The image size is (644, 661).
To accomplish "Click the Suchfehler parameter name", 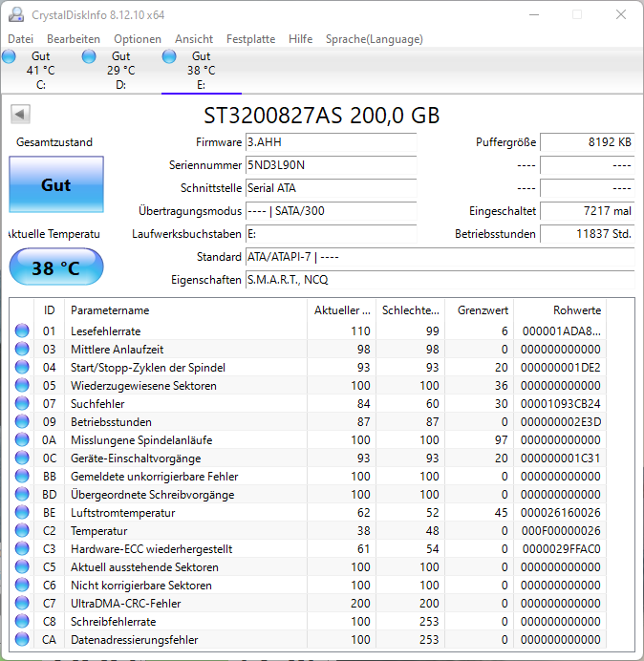I will click(x=97, y=403).
